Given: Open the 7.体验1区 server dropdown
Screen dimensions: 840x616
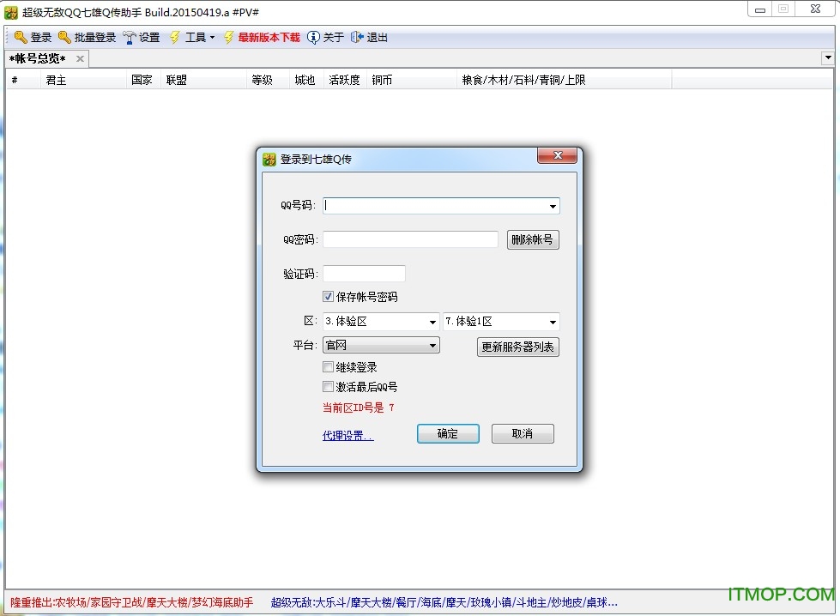Looking at the screenshot, I should 553,322.
